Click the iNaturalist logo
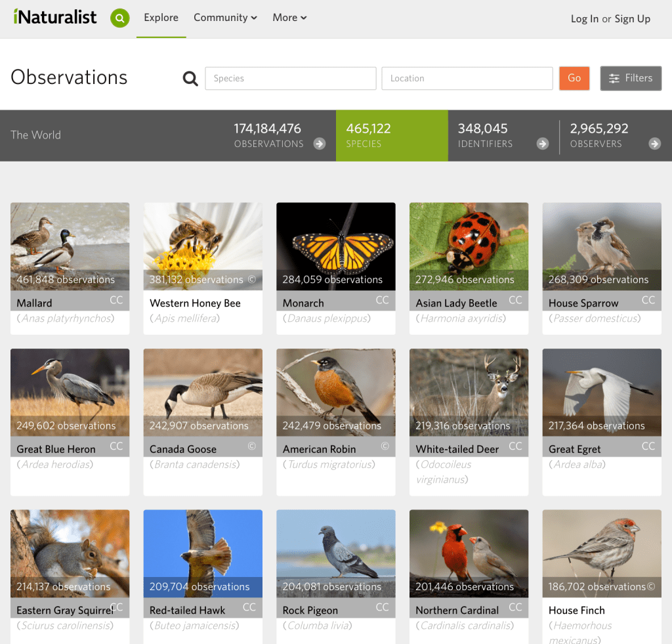Screen dimensions: 672x644 (55, 17)
